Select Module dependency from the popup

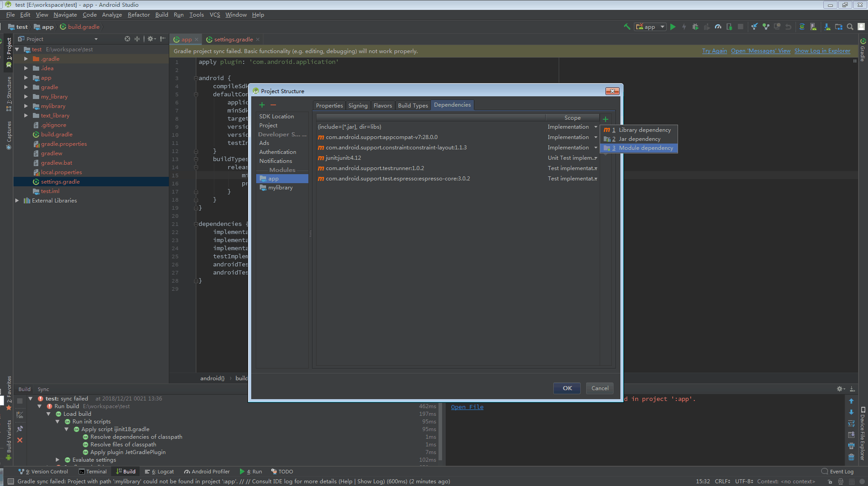pyautogui.click(x=645, y=148)
